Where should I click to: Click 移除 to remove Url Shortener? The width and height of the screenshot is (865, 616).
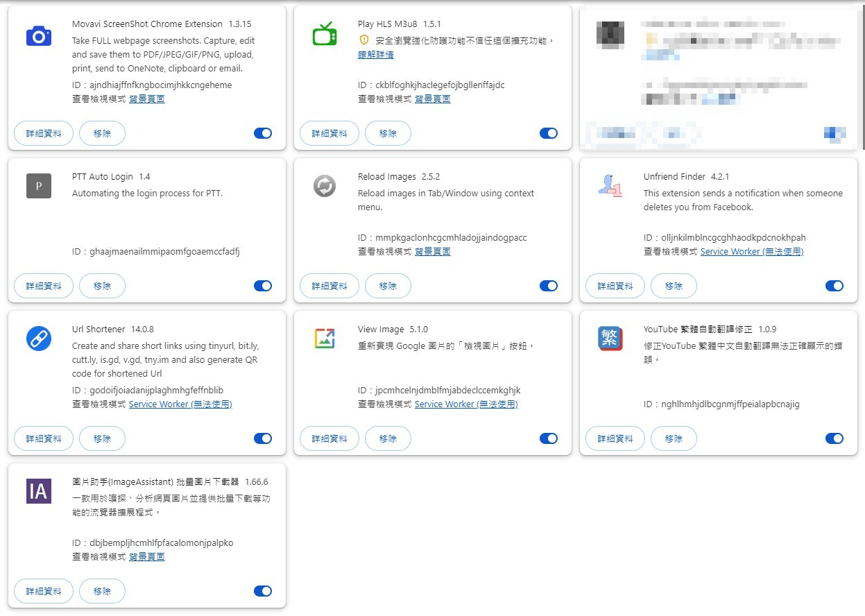click(x=102, y=438)
